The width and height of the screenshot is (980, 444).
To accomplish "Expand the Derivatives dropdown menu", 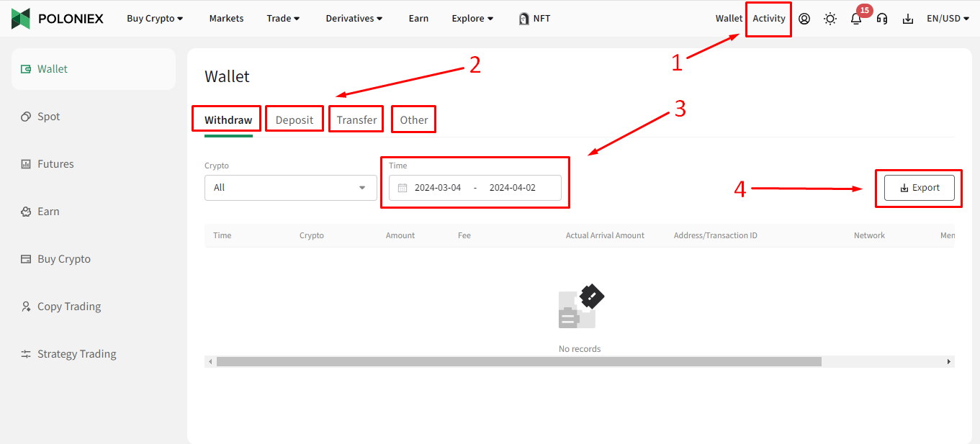I will click(x=354, y=19).
